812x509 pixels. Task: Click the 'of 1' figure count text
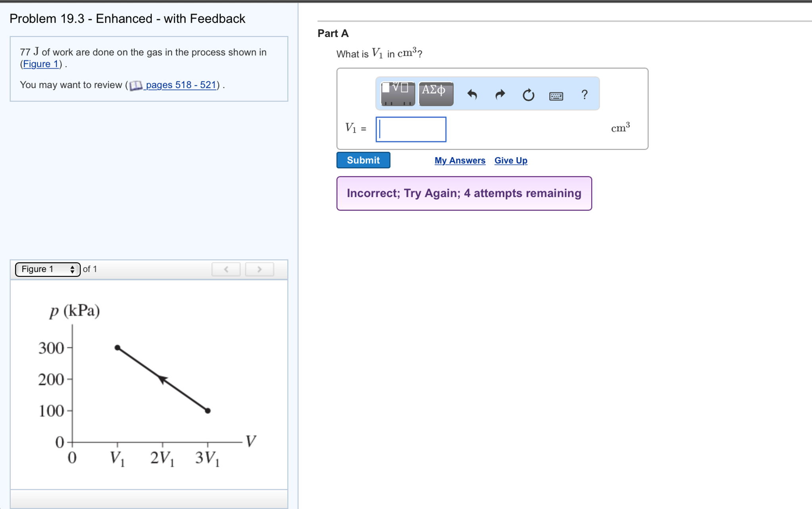(x=90, y=269)
